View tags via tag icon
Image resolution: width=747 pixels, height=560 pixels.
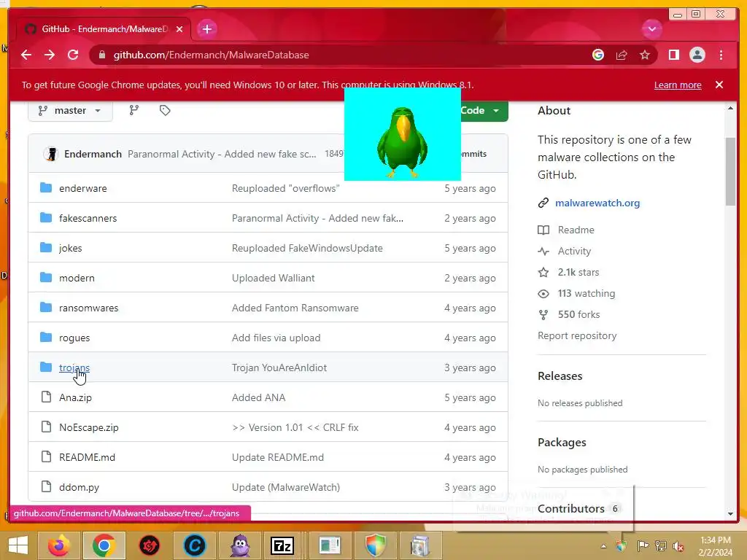pos(165,111)
